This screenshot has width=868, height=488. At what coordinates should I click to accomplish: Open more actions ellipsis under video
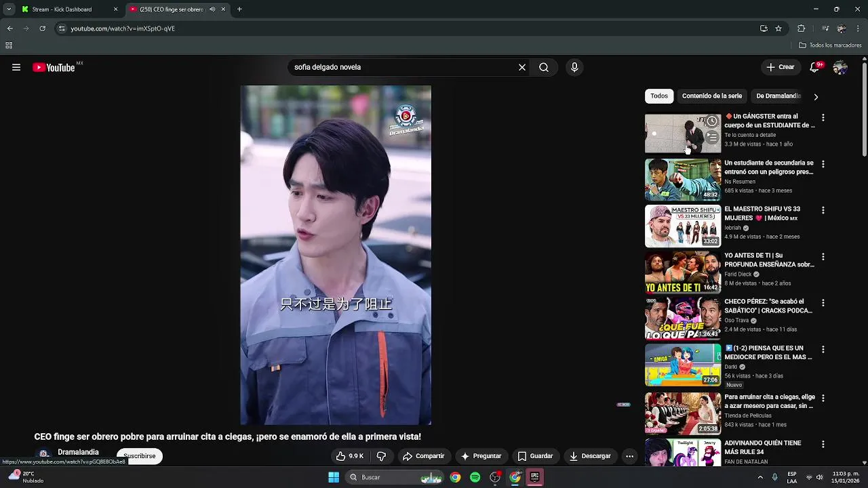[x=629, y=456]
